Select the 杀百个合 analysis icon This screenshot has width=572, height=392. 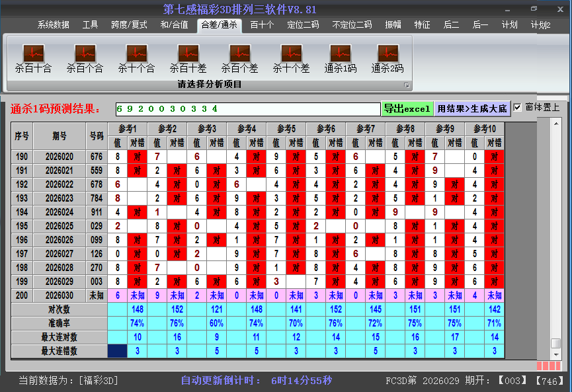(85, 58)
